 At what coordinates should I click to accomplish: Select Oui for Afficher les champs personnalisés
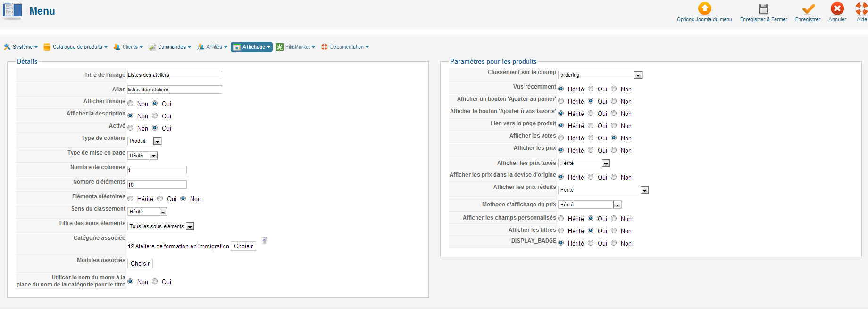tap(591, 218)
